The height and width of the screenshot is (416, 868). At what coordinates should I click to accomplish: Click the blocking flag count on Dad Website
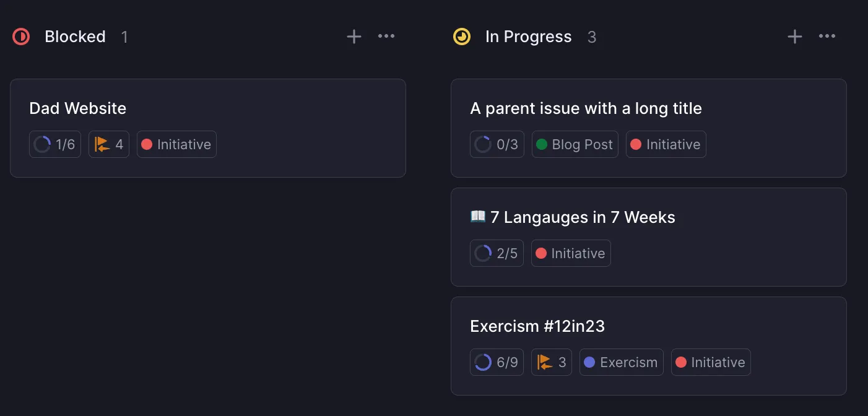[109, 145]
